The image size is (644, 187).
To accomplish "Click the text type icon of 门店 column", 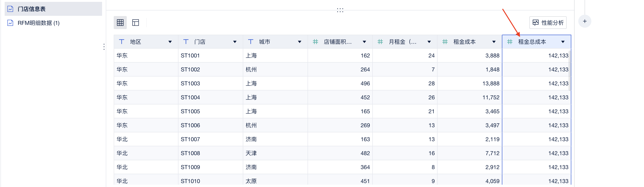I will pos(186,42).
